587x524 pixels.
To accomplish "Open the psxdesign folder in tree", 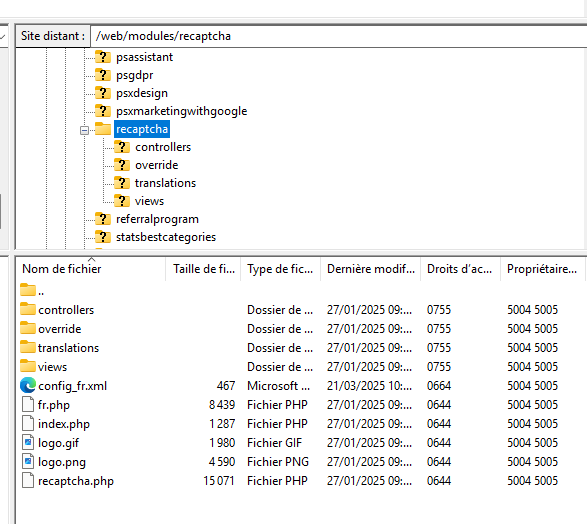I will tap(142, 93).
